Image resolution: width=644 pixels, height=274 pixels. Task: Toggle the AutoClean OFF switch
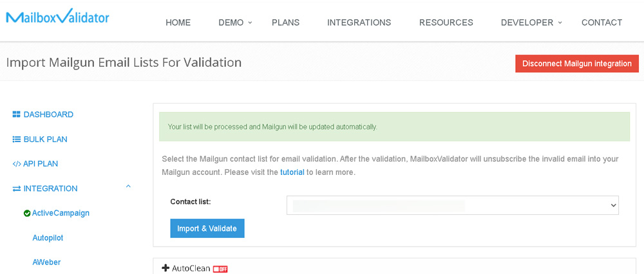pyautogui.click(x=220, y=269)
